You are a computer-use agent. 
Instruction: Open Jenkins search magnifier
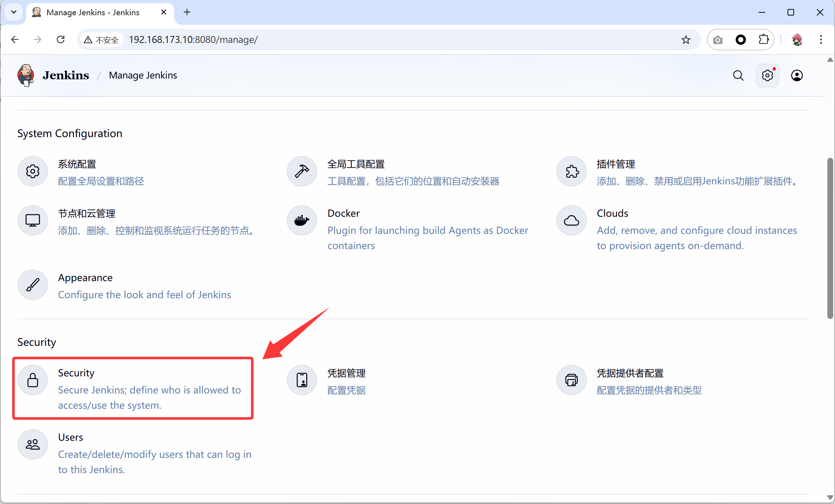pos(738,76)
